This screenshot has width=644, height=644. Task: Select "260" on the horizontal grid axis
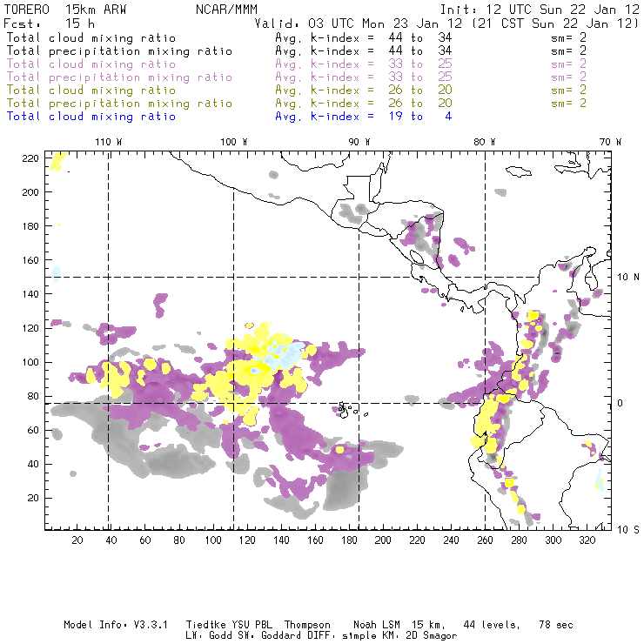click(485, 540)
